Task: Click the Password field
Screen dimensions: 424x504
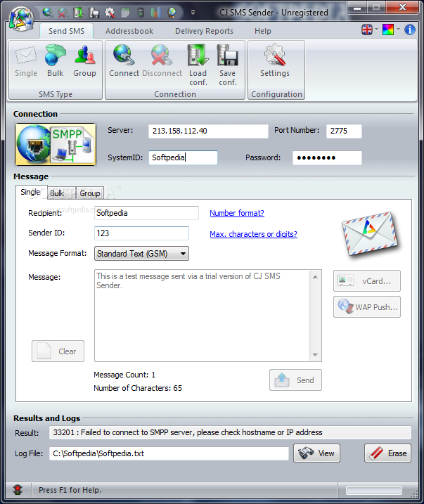Action: 327,158
